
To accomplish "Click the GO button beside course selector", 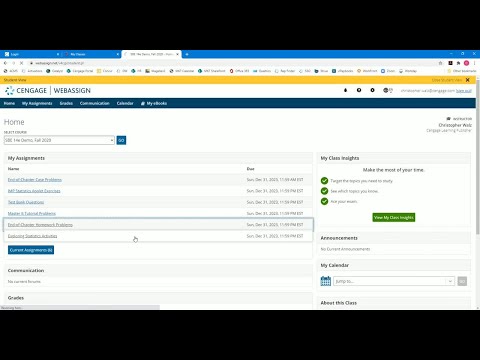I will point(121,140).
